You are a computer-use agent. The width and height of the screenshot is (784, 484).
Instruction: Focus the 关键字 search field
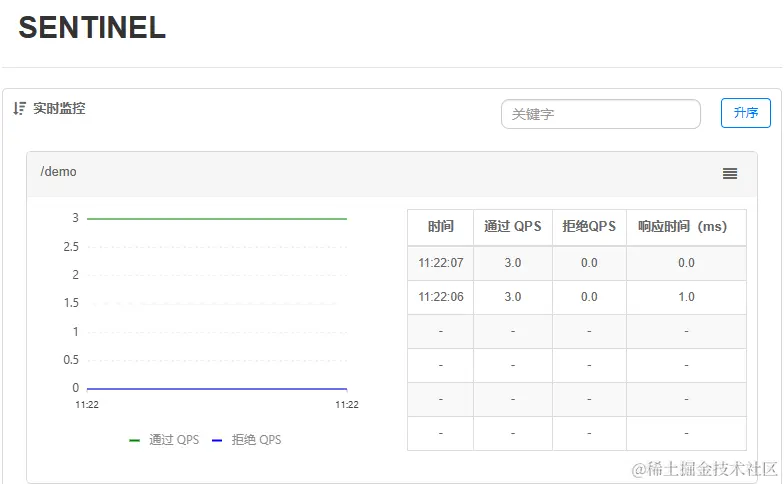[x=600, y=114]
